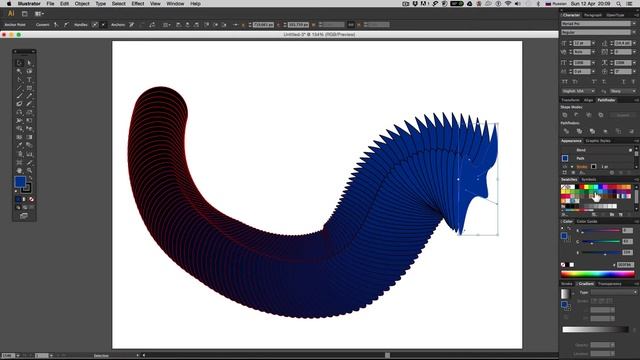Open the Select menu
640x360 pixels.
tap(118, 4)
